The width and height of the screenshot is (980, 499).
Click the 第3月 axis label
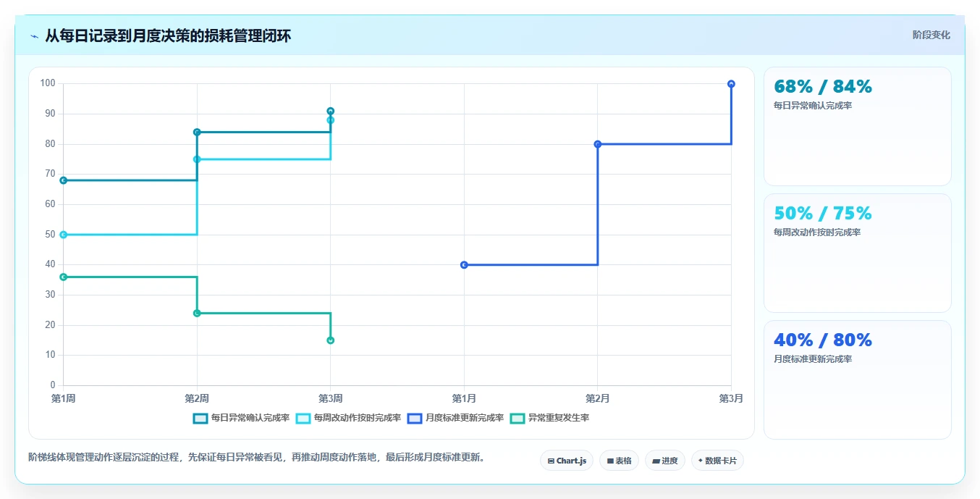coord(731,398)
